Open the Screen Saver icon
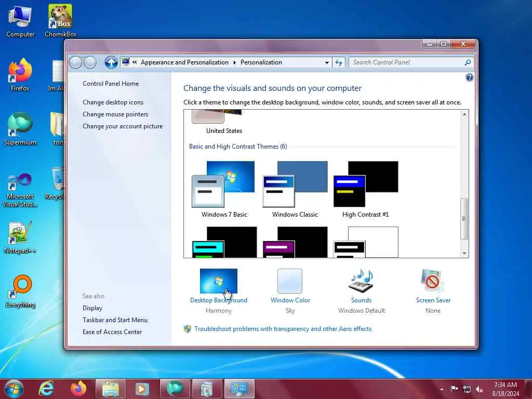The width and height of the screenshot is (532, 399). pyautogui.click(x=432, y=281)
